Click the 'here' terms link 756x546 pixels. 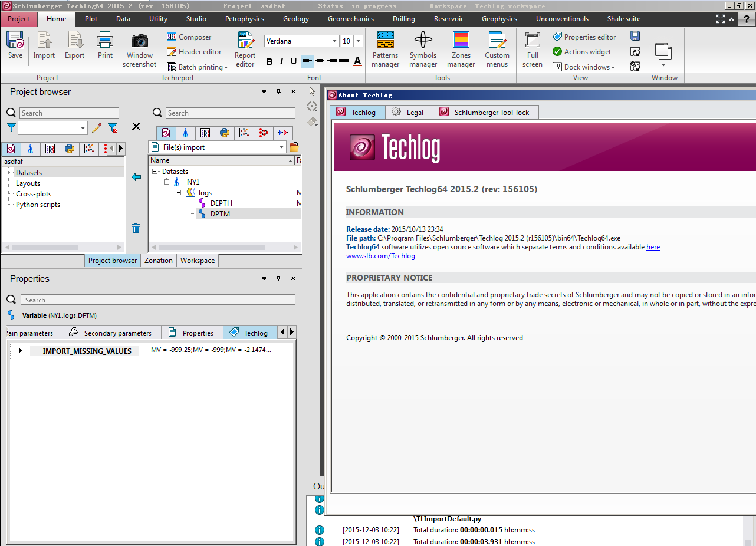653,247
